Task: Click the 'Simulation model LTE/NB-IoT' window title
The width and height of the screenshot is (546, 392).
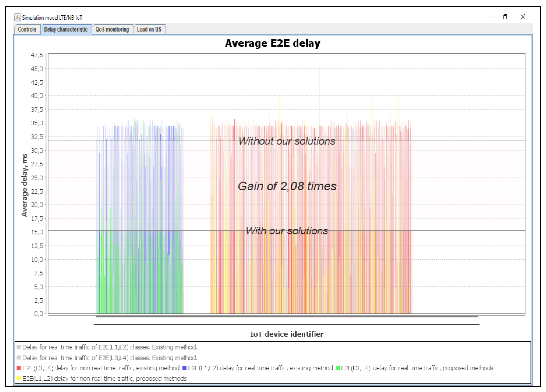Action: [52, 18]
